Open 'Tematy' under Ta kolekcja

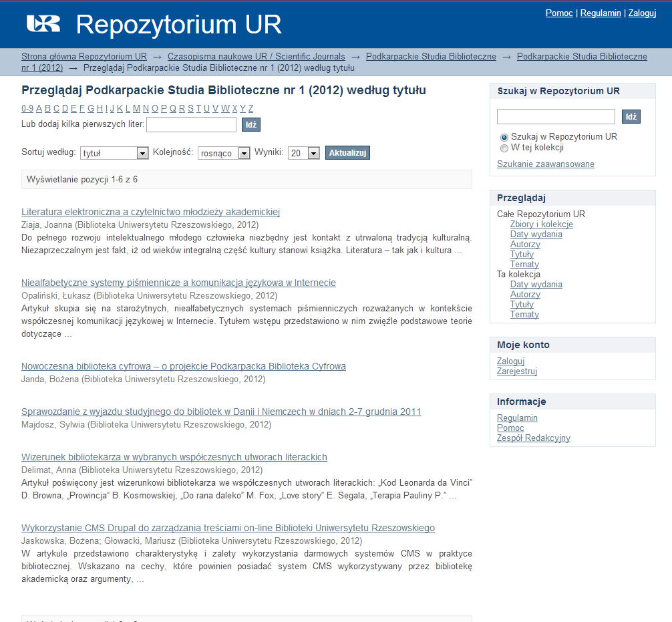tap(524, 315)
